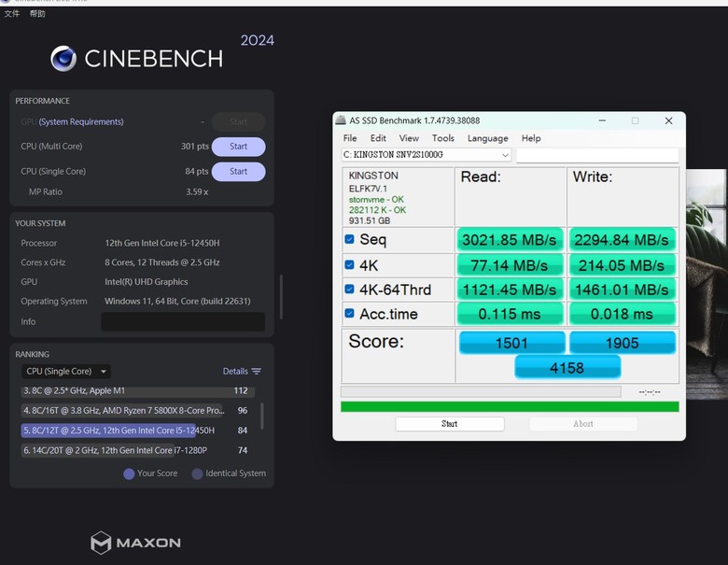Click the Maxon logo icon
Screen dimensions: 728x565
[x=101, y=543]
